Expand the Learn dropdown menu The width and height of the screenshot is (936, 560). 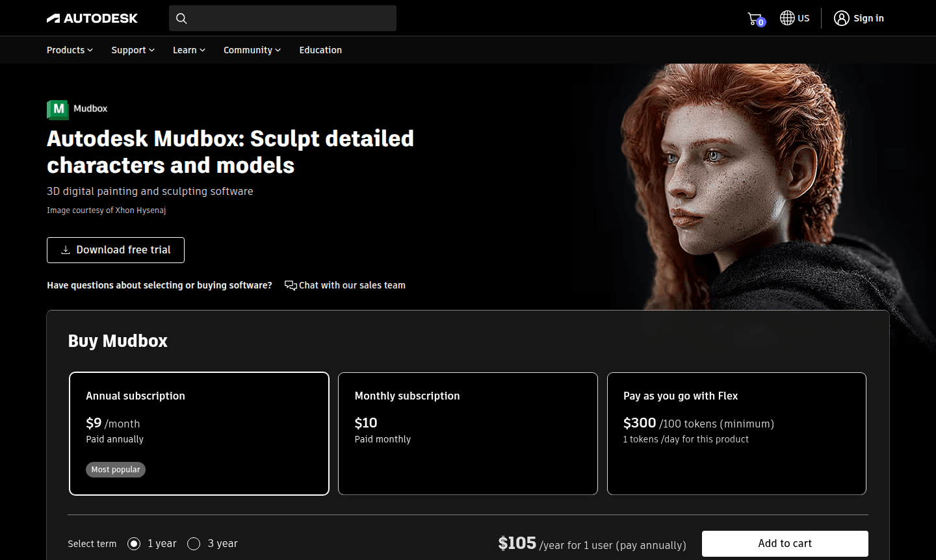click(188, 50)
